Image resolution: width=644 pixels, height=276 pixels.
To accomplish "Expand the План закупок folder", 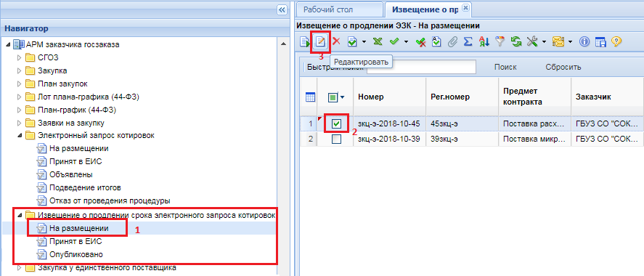I will (20, 84).
